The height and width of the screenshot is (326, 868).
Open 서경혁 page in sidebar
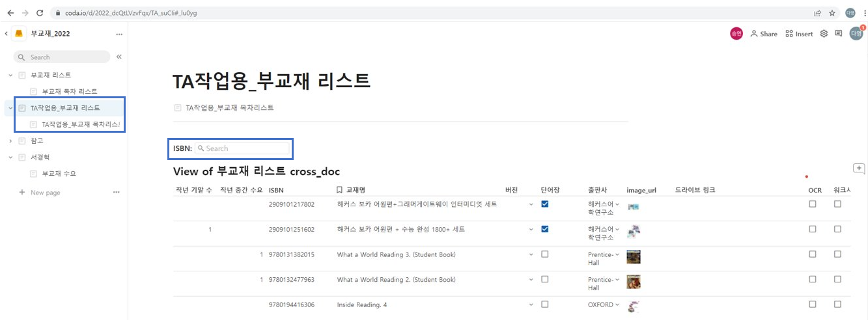tap(40, 157)
